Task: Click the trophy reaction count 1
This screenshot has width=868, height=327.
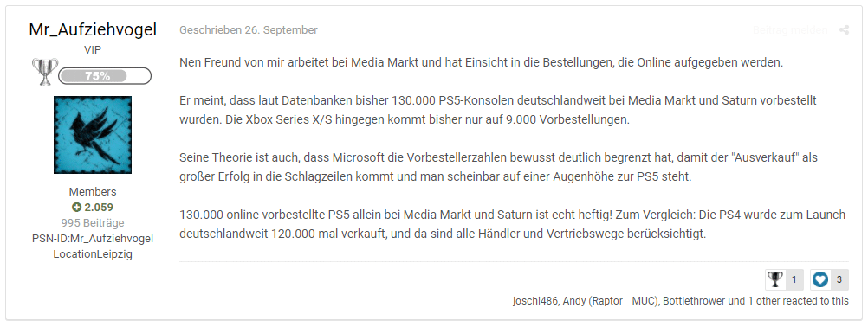Action: 794,280
